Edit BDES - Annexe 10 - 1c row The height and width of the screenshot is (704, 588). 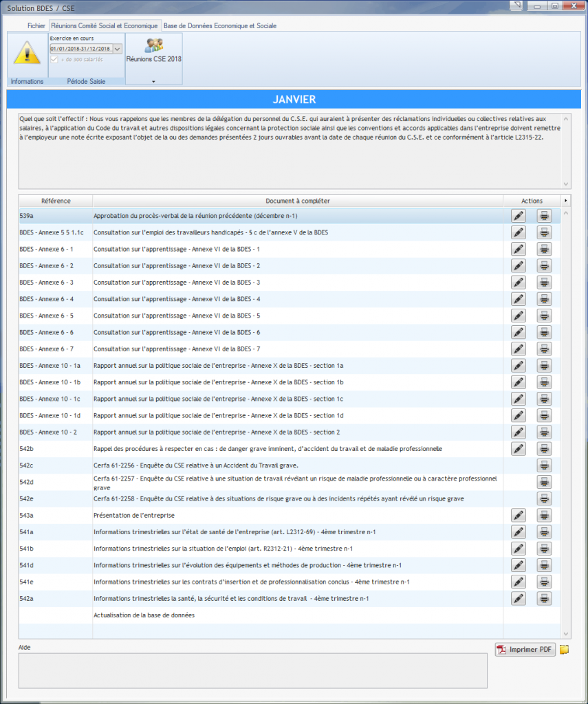point(519,399)
